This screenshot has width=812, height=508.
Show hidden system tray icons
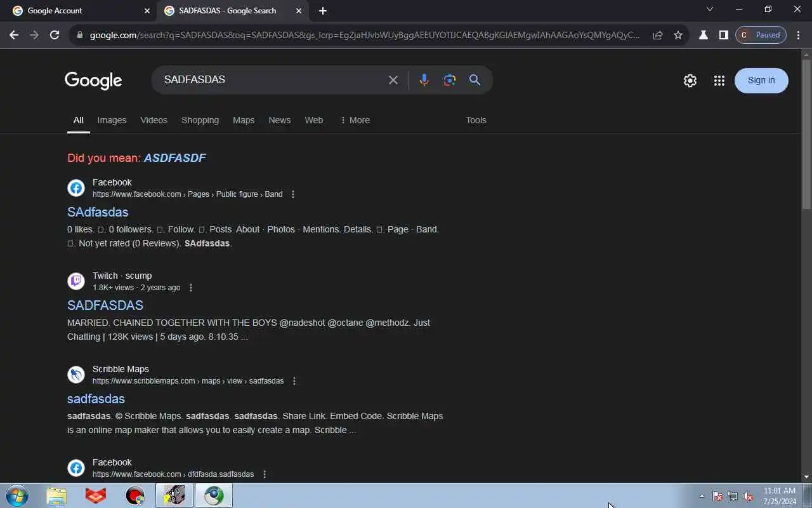tap(702, 496)
